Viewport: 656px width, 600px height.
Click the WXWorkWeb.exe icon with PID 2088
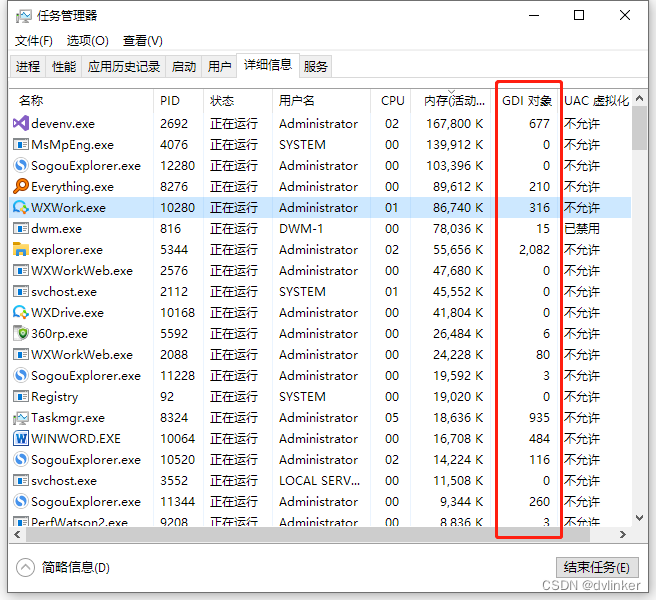pos(20,354)
